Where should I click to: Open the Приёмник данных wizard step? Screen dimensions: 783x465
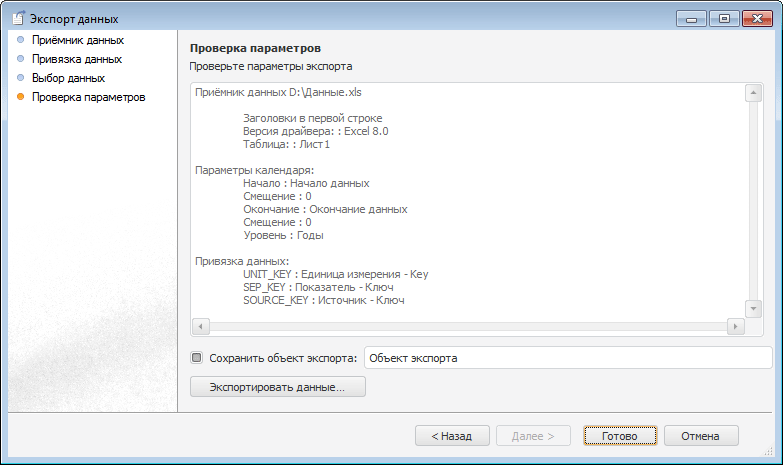tap(78, 41)
